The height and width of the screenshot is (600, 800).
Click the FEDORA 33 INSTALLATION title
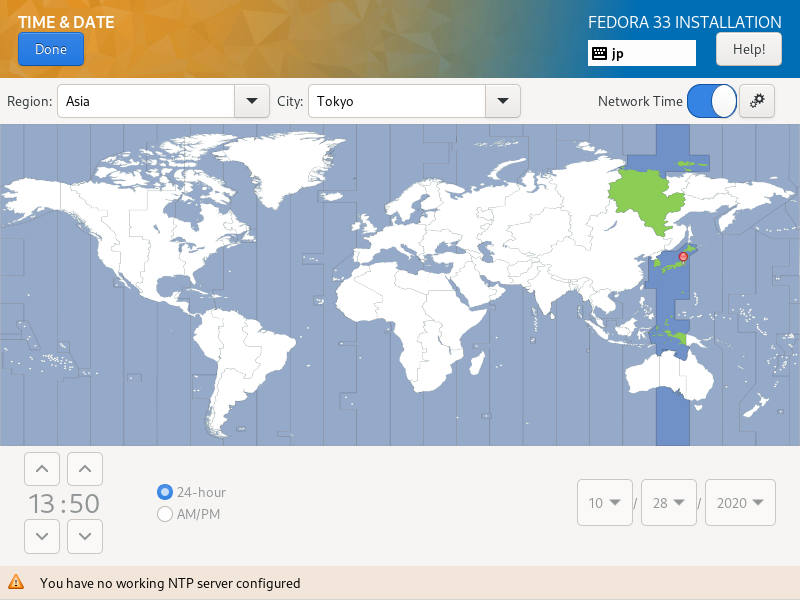tap(685, 22)
